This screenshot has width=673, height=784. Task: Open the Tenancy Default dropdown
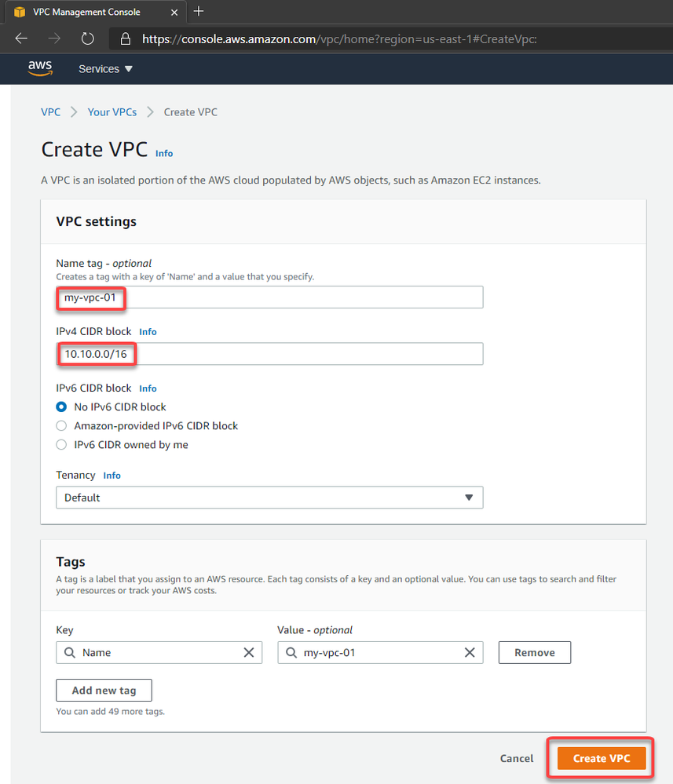[x=269, y=498]
